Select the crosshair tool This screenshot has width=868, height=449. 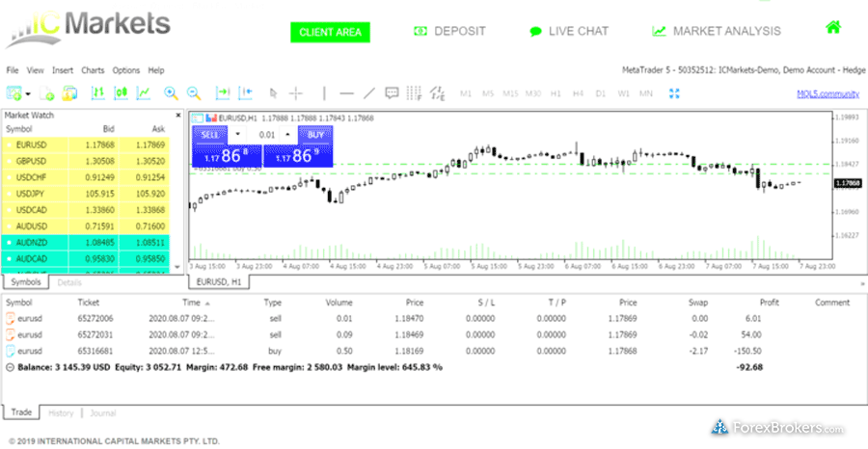pyautogui.click(x=296, y=93)
